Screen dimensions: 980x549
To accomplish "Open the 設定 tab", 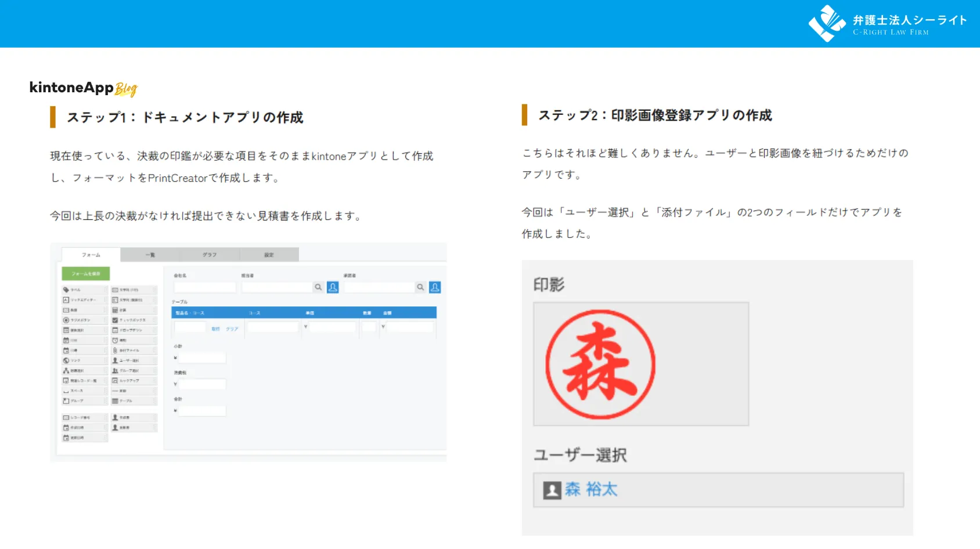I will point(269,255).
